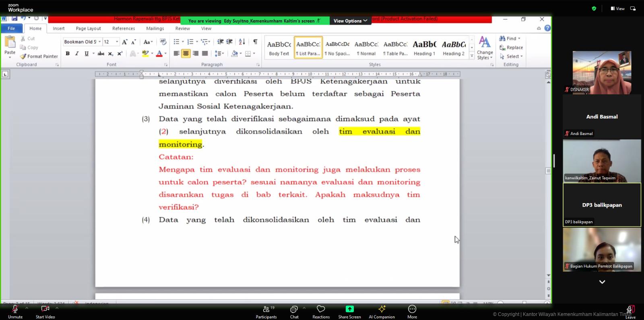
Task: Click Increase Indent icon
Action: click(229, 42)
